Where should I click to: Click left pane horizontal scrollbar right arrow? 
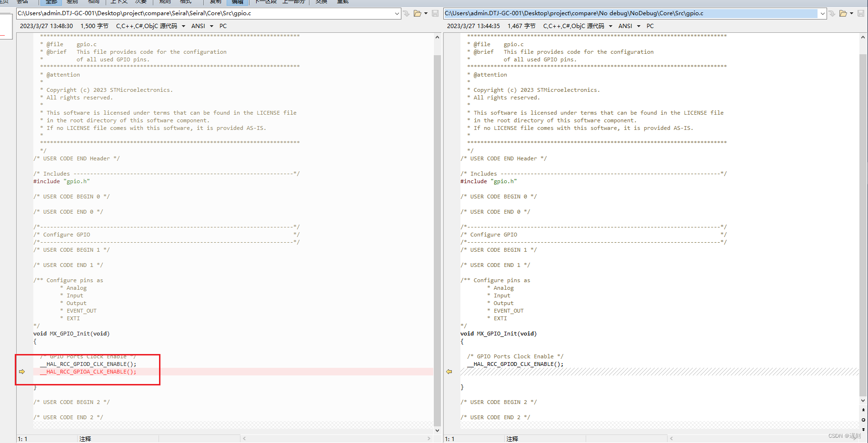[x=429, y=438]
